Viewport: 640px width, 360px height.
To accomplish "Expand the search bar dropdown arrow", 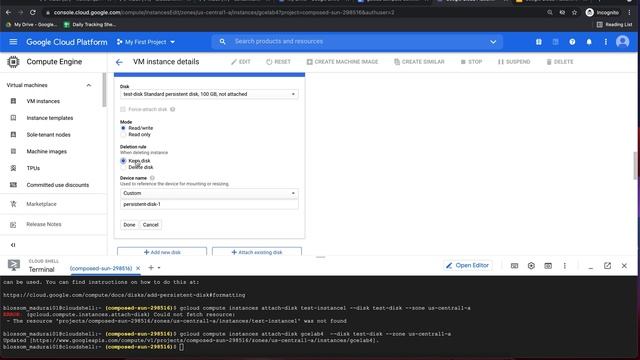I will click(x=493, y=42).
